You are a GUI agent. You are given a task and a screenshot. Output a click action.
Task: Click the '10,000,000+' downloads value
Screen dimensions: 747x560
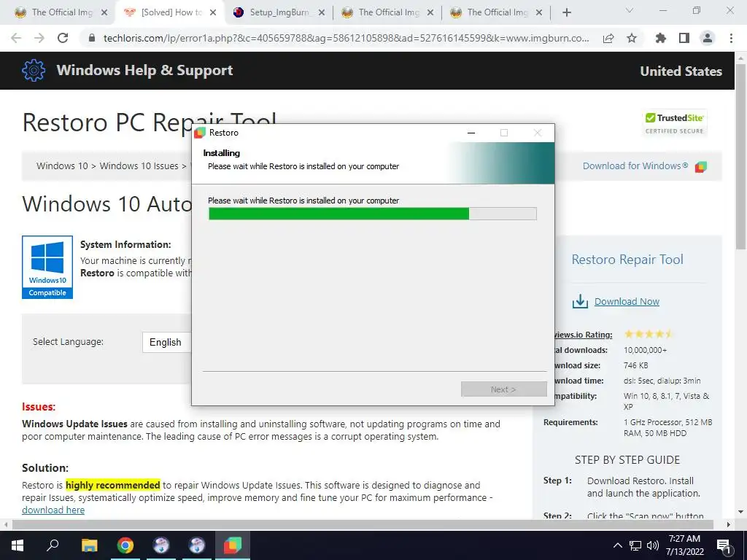point(645,350)
